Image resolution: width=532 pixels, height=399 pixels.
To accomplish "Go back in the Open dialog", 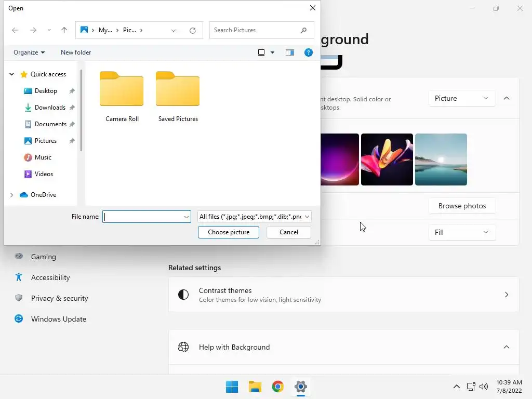I will 15,30.
